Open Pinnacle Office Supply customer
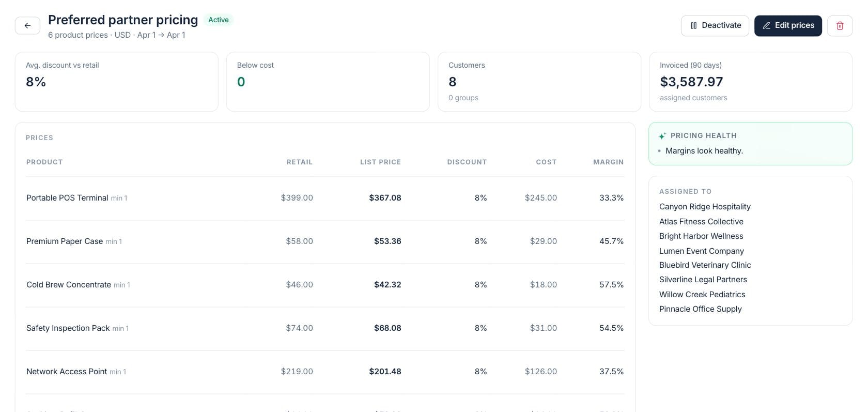The height and width of the screenshot is (412, 868). pos(701,309)
